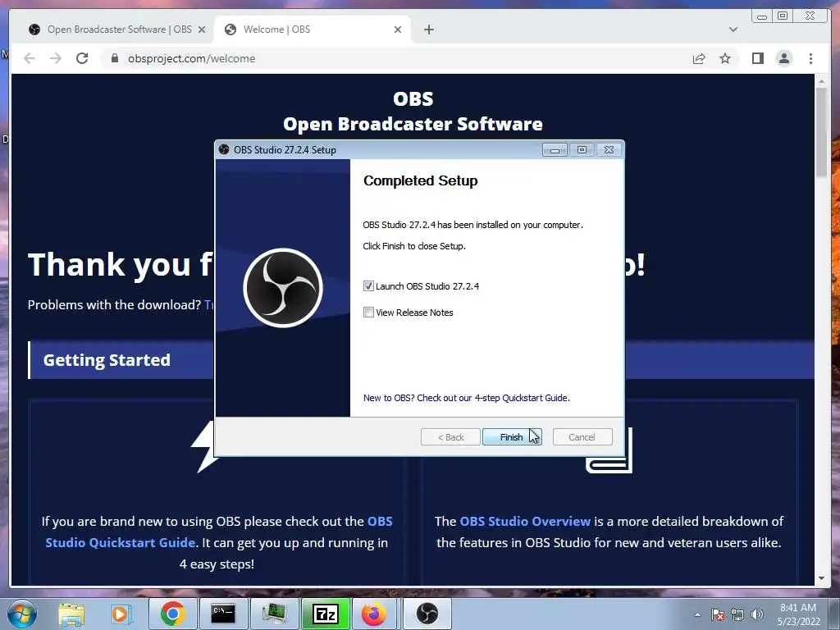Open the network status tray icon
Image resolution: width=840 pixels, height=630 pixels.
tap(737, 614)
